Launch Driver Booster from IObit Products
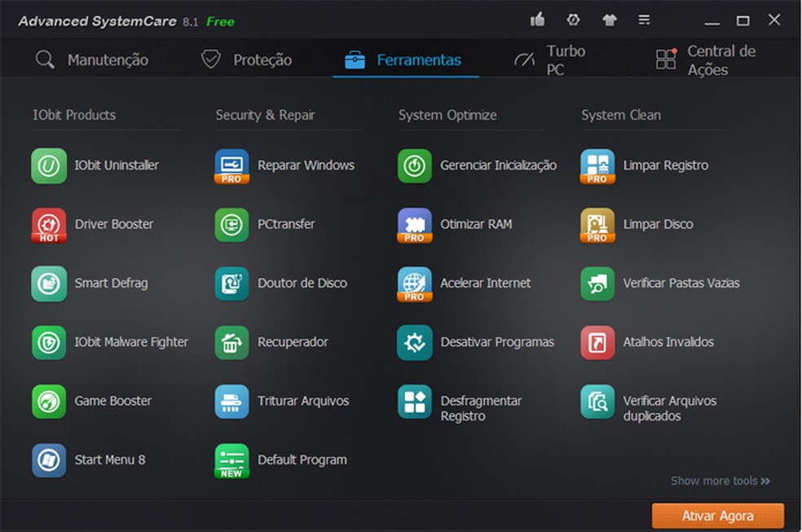Viewport: 802px width, 532px height. tap(103, 225)
